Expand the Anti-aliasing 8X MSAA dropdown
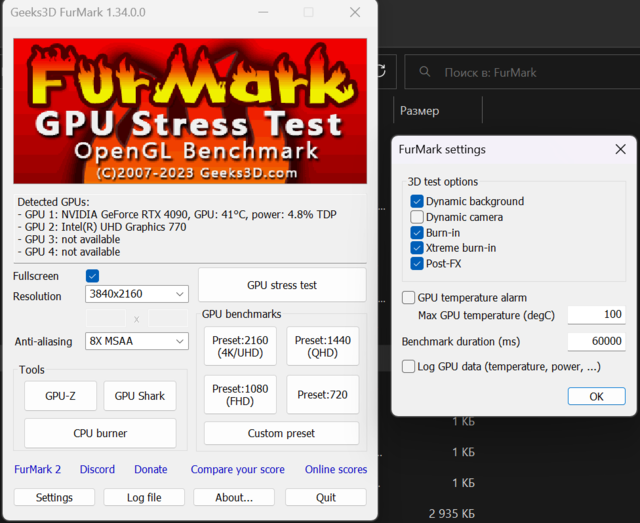 point(136,341)
